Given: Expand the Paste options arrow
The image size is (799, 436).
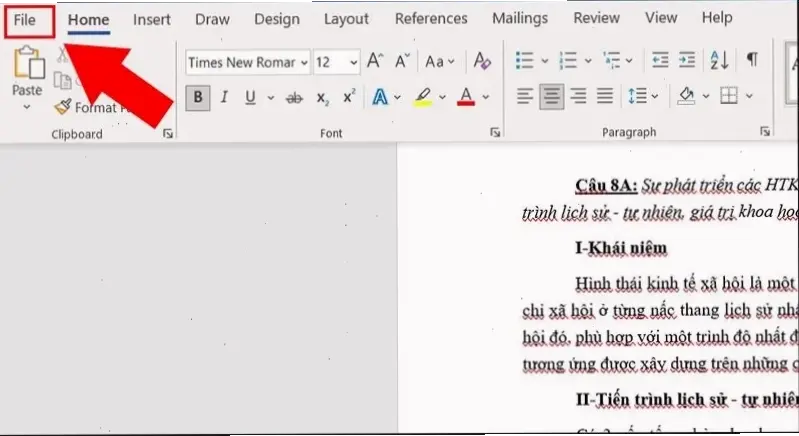Looking at the screenshot, I should point(26,107).
